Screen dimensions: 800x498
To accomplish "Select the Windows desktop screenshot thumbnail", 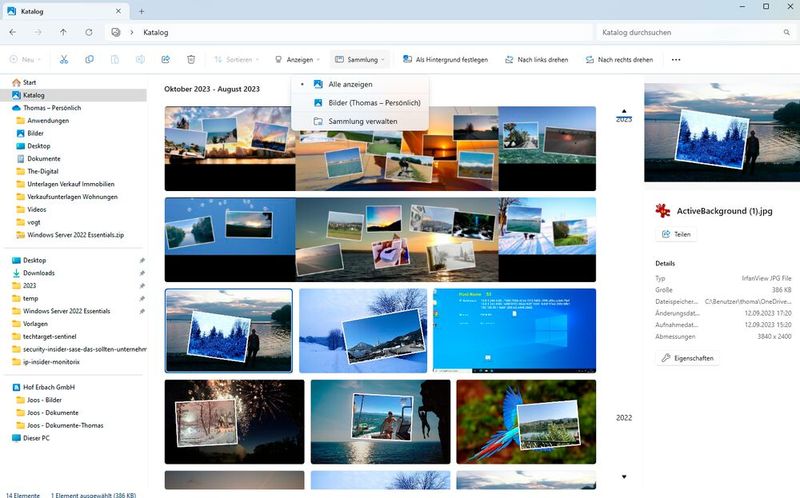I will click(514, 331).
